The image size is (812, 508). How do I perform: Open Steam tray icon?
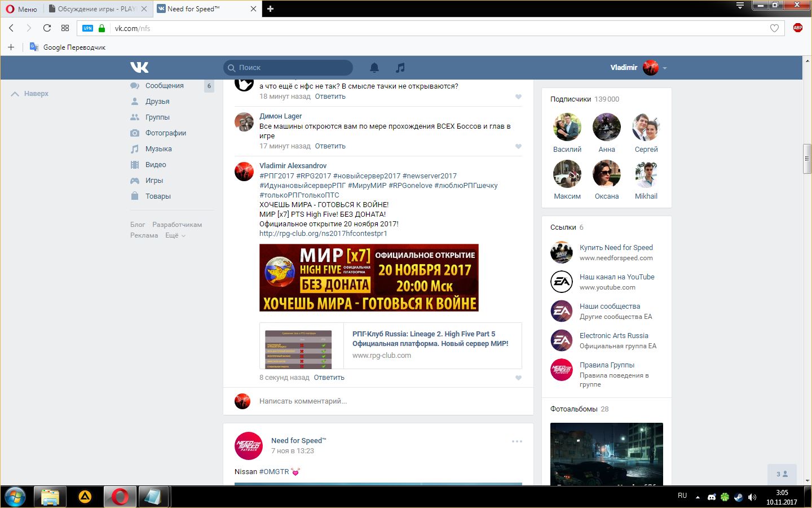click(x=739, y=497)
